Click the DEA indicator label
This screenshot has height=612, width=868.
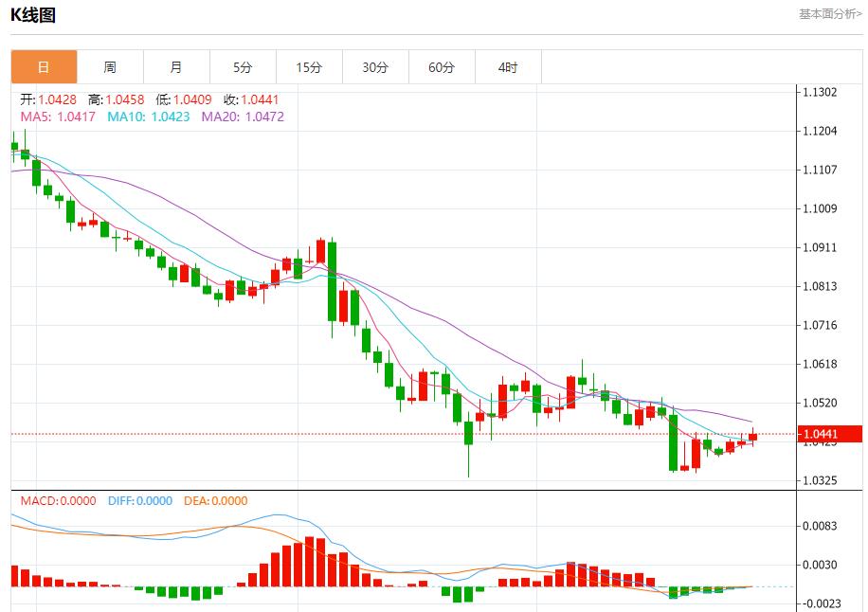click(x=215, y=501)
